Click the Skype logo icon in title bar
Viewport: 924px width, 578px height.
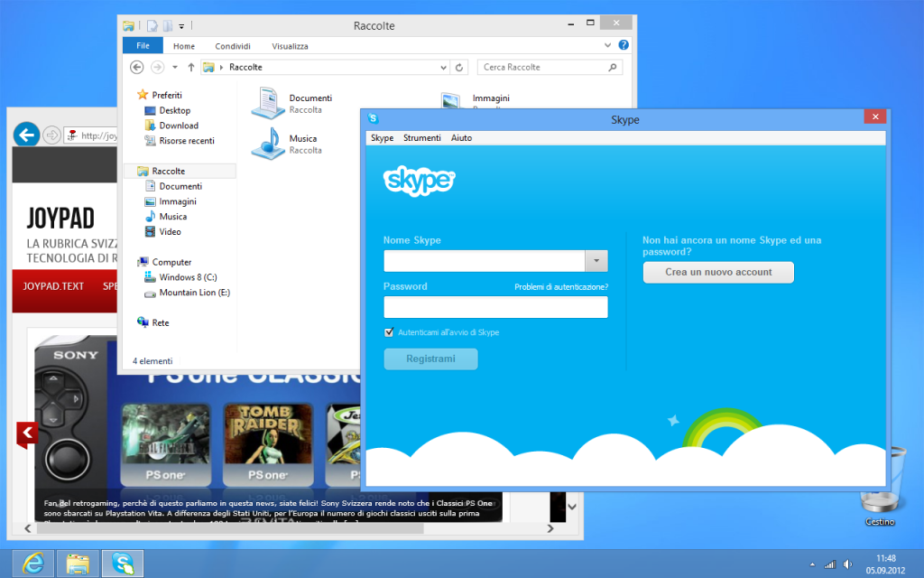[x=373, y=118]
